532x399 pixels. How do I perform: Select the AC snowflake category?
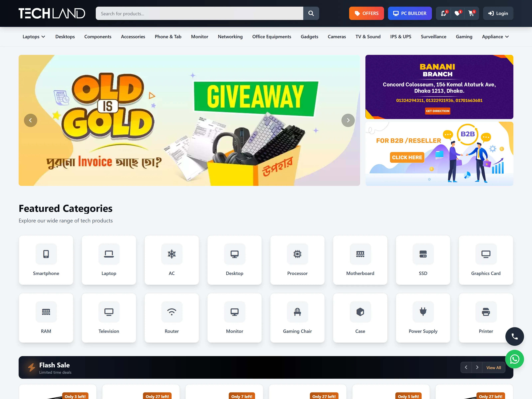click(x=172, y=260)
